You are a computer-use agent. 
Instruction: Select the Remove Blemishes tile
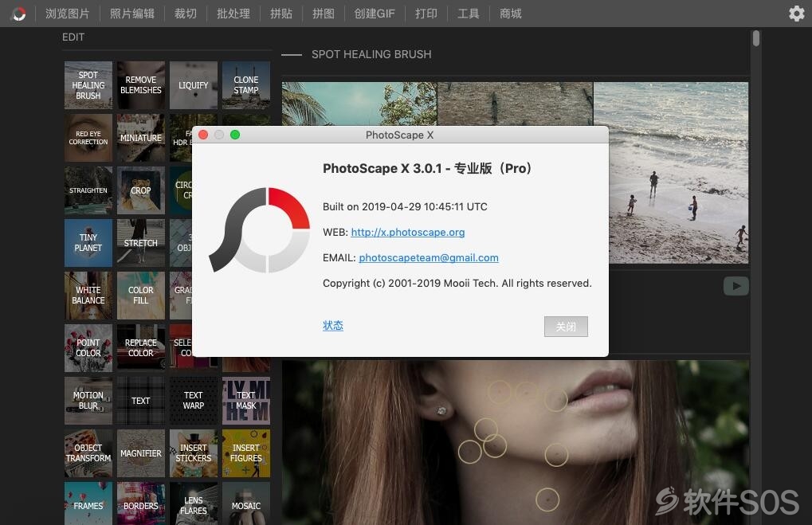[141, 85]
